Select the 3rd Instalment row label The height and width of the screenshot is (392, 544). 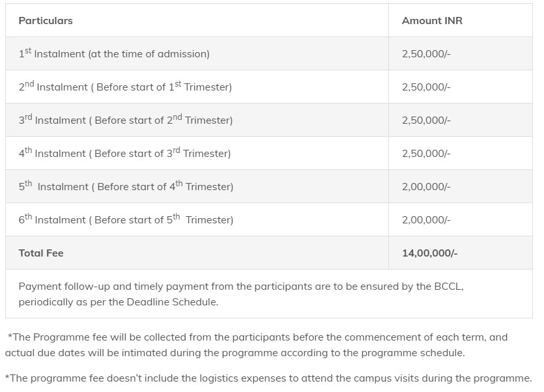[x=125, y=120]
